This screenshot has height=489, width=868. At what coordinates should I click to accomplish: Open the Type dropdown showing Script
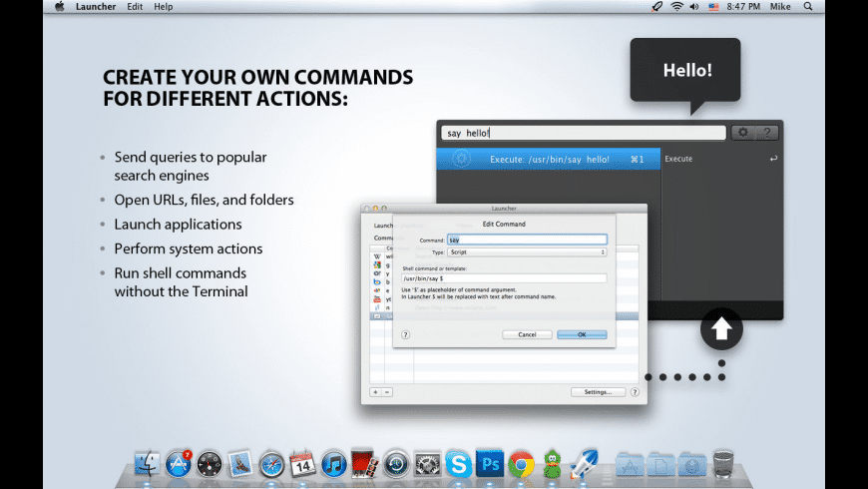[527, 251]
